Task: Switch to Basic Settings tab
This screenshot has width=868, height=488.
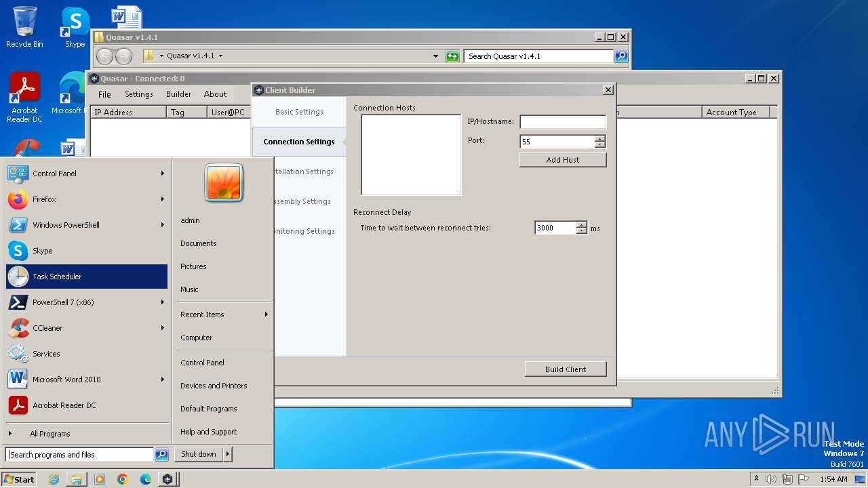Action: pos(299,112)
